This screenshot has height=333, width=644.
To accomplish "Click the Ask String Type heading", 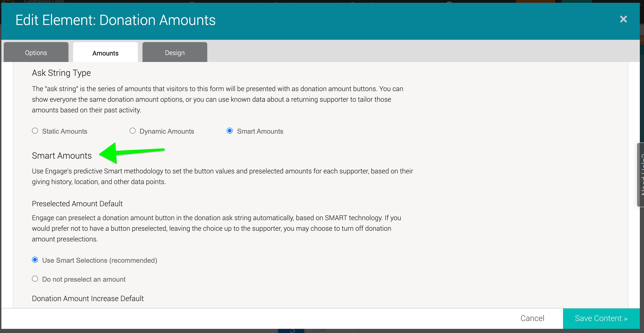I will (x=61, y=73).
